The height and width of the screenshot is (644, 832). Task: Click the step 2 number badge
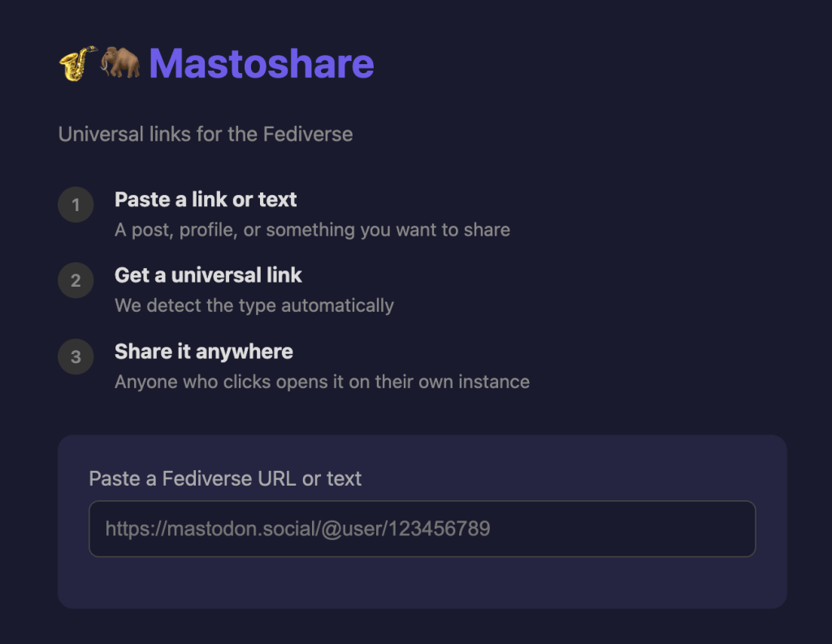(76, 280)
